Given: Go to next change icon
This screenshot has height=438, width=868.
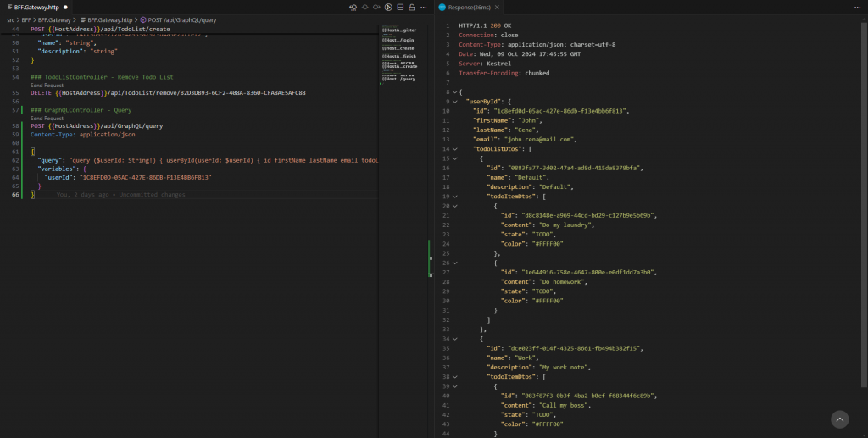Looking at the screenshot, I should coord(376,7).
